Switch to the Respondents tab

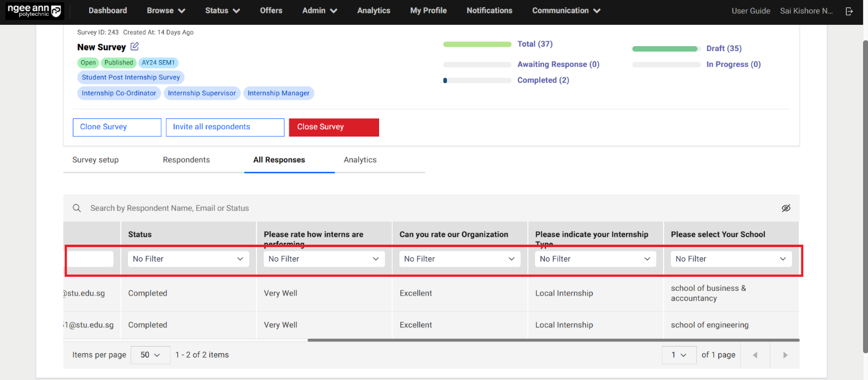click(186, 160)
